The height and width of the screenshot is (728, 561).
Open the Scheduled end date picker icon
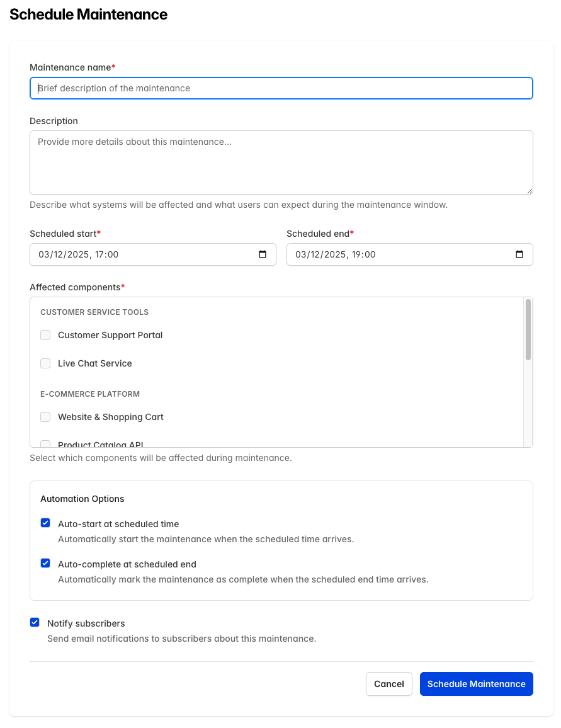point(519,254)
